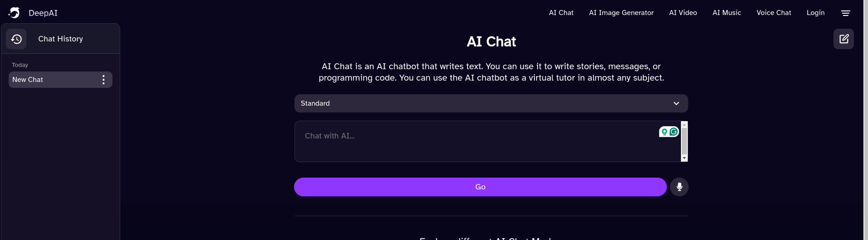868x240 pixels.
Task: Click the microphone voice input button
Action: [x=679, y=187]
